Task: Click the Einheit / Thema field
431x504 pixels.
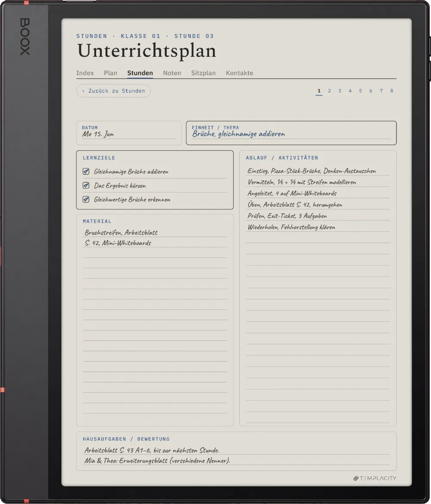Action: coord(291,133)
